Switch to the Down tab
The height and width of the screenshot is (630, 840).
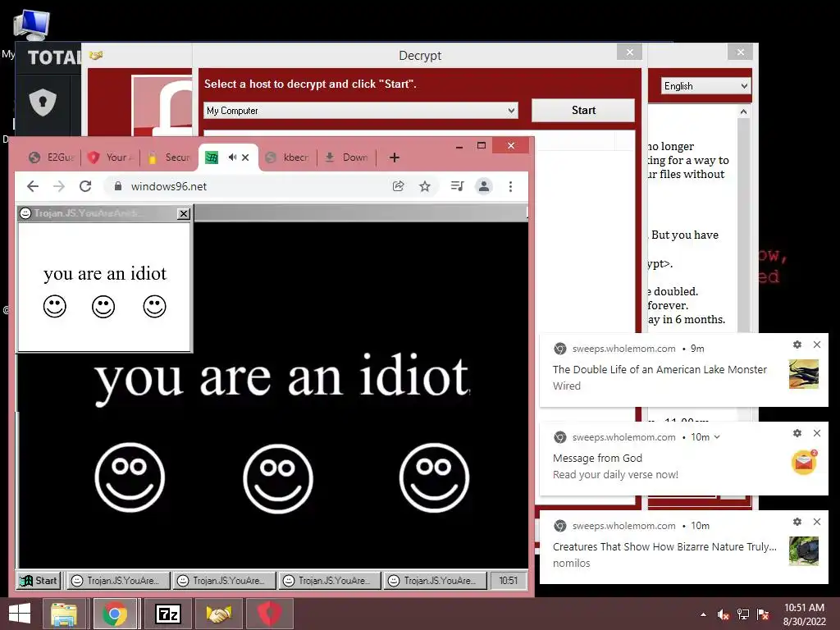coord(348,157)
